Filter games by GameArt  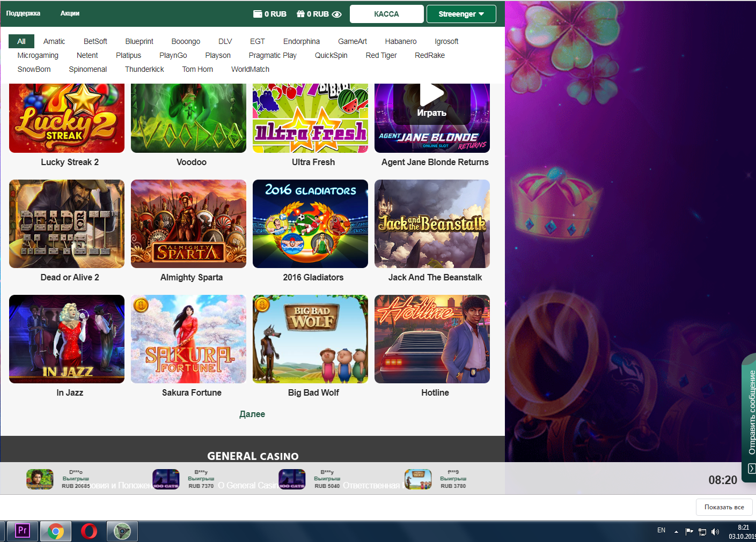pyautogui.click(x=353, y=41)
